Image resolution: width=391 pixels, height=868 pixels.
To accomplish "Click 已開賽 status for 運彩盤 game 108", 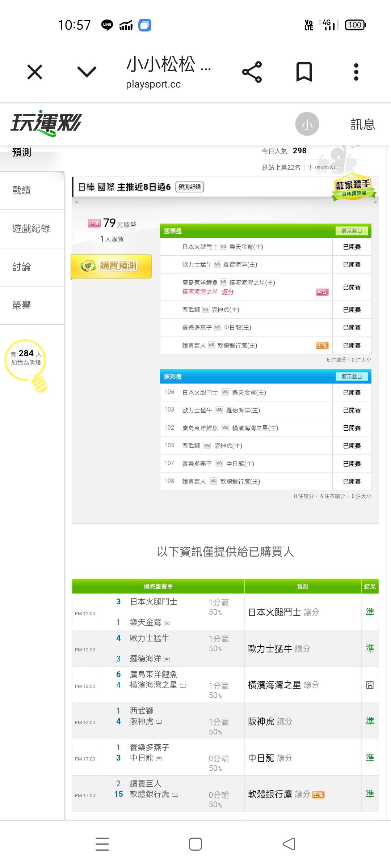I will [352, 481].
